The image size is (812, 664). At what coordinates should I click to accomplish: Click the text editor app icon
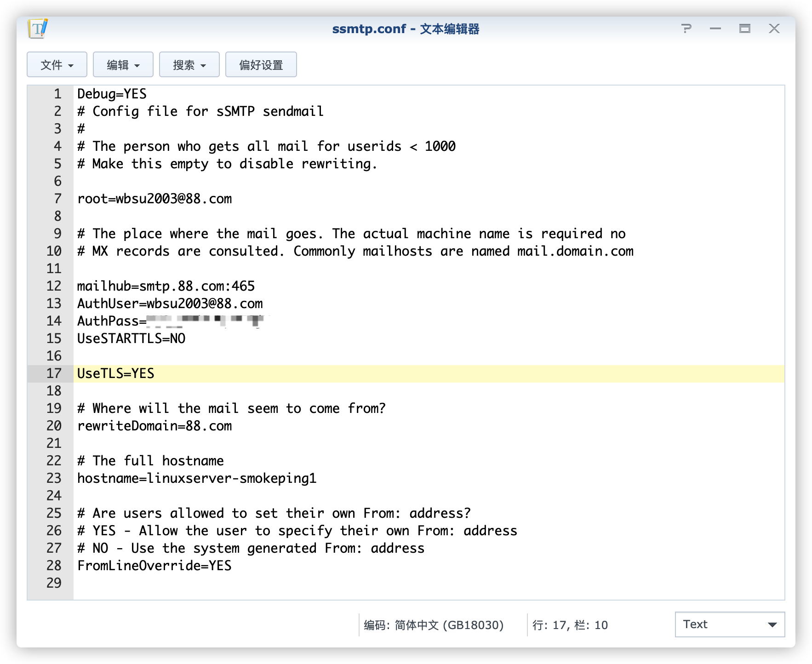(38, 29)
